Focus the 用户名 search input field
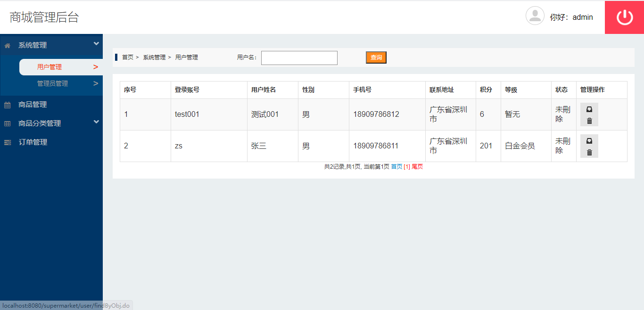This screenshot has height=310, width=644. pyautogui.click(x=299, y=58)
